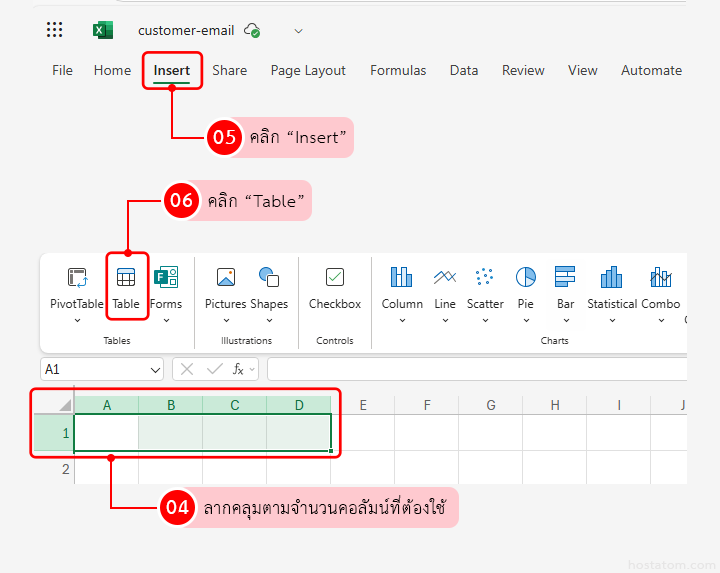Open the app launcher waffle icon
720x573 pixels.
point(55,30)
